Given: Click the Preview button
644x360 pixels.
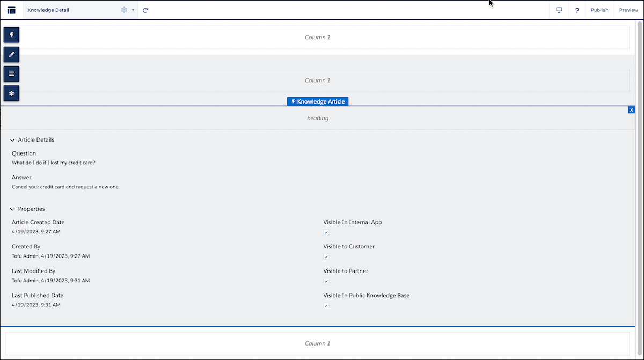Looking at the screenshot, I should point(628,10).
